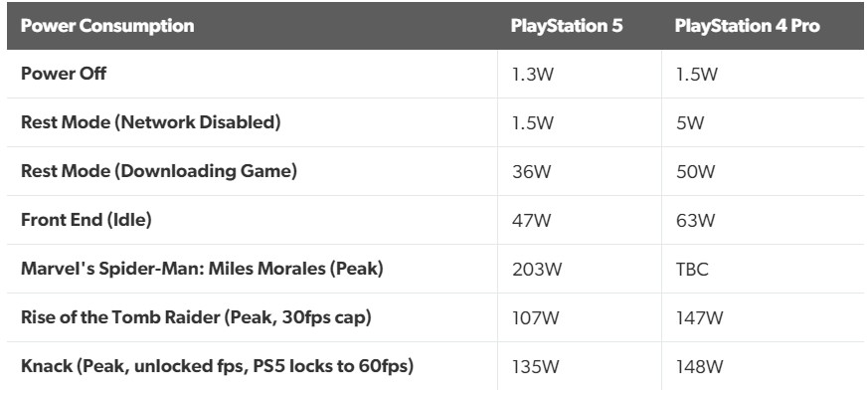Click the Power Consumption column header
This screenshot has width=868, height=396.
coord(107,26)
